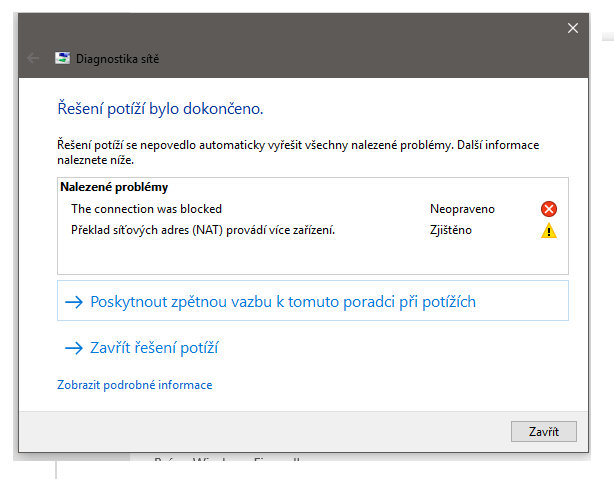Click the Zjištěno status text
Image resolution: width=614 pixels, height=479 pixels.
[450, 231]
